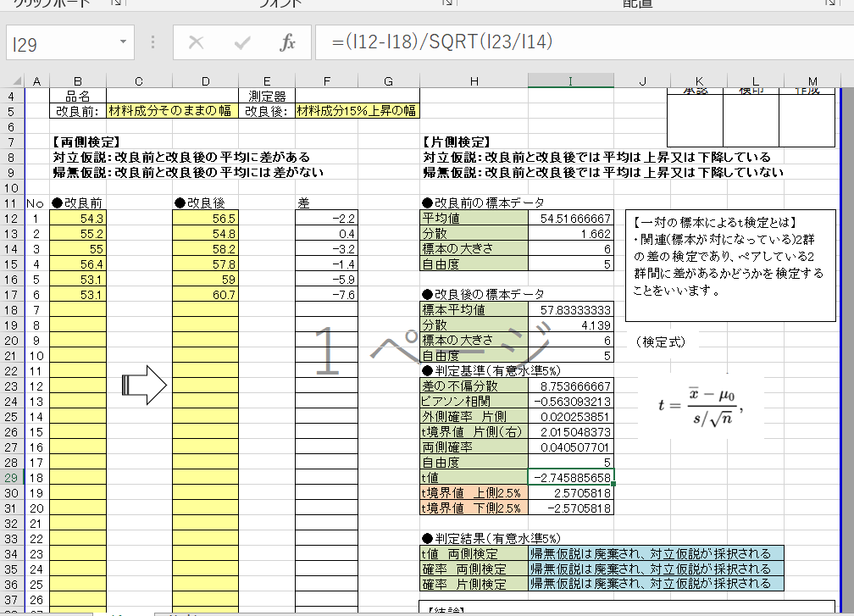This screenshot has width=854, height=616.
Task: Select the t formula equation image
Action: click(701, 406)
